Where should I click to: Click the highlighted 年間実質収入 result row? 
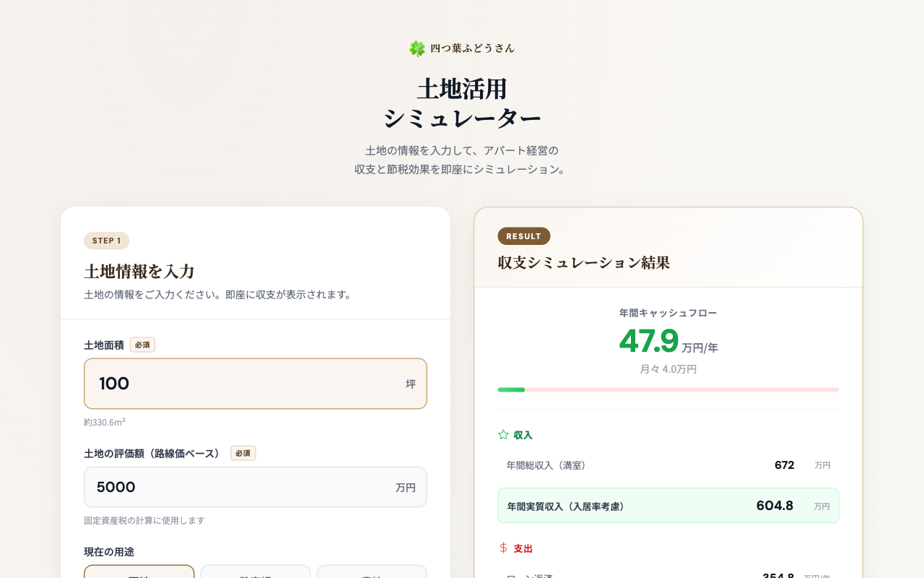coord(668,505)
